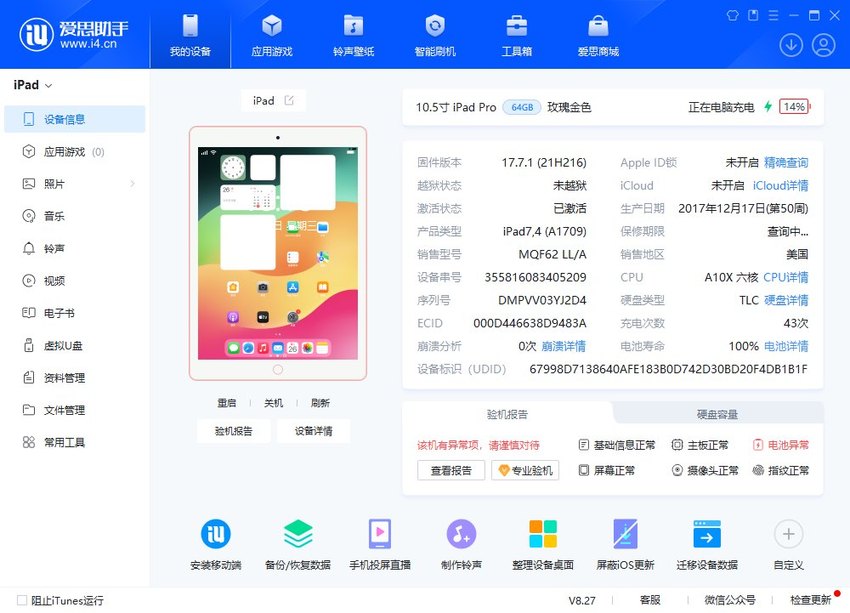850x613 pixels.
Task: Click the 虚拟U盘 sidebar icon
Action: tap(29, 345)
